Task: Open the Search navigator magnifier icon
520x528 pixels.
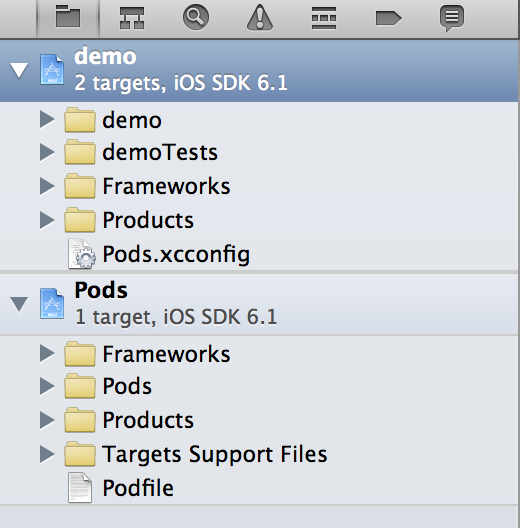Action: pos(196,17)
